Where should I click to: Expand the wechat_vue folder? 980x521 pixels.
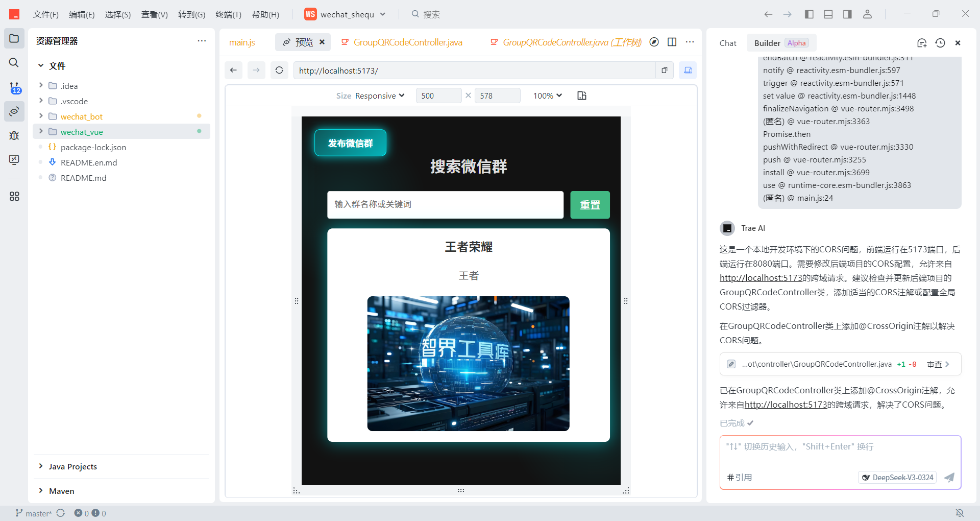(41, 131)
